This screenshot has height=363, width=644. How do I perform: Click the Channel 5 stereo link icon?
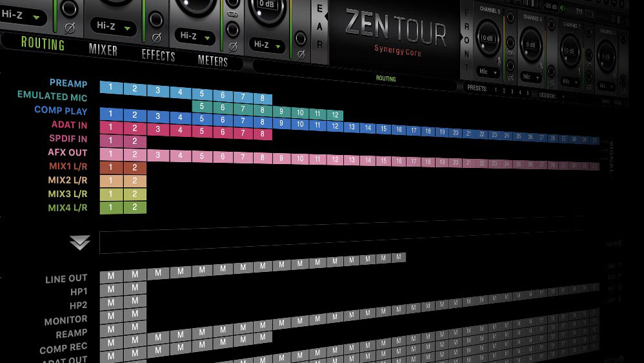point(510,54)
